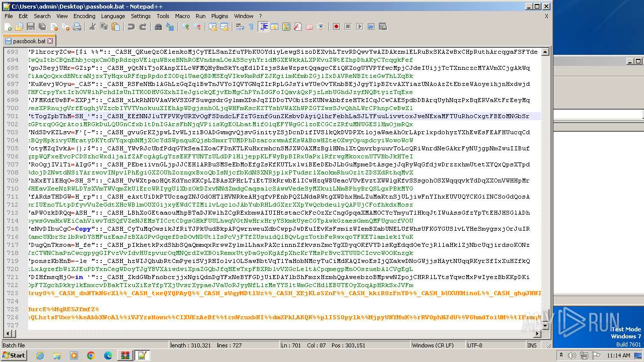Click the Save toolbar icon
The height and width of the screenshot is (362, 644).
coord(30,27)
